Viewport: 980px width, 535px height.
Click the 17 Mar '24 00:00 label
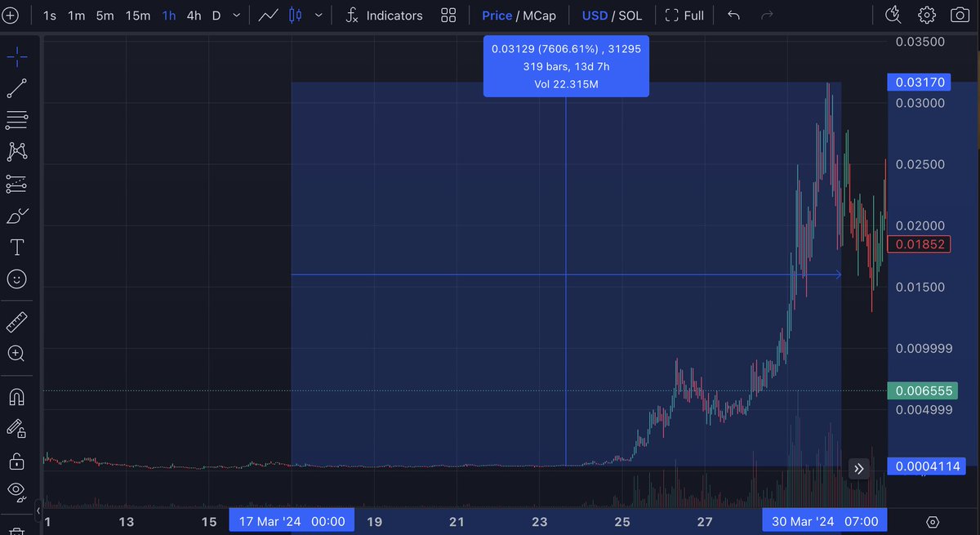(292, 521)
